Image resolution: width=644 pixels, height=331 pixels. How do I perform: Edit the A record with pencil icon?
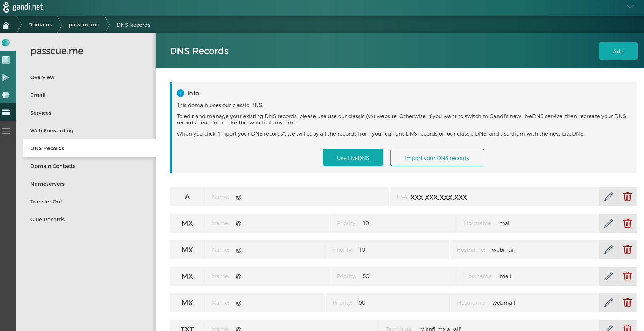click(608, 197)
